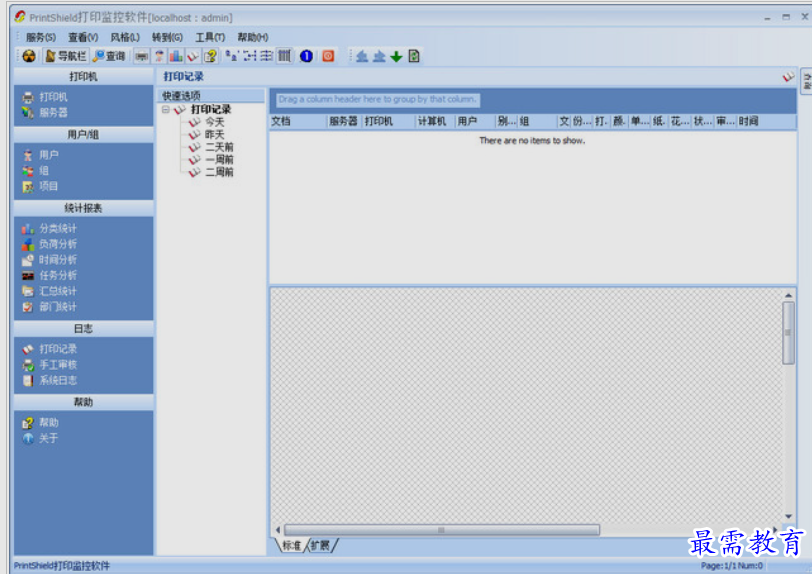
Task: Sort by the 文档 column header
Action: tap(298, 121)
